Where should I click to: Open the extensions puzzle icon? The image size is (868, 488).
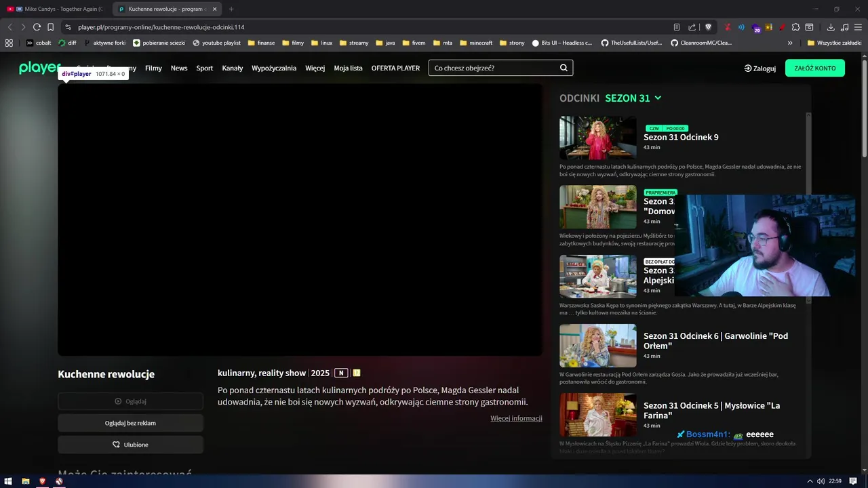pos(795,27)
